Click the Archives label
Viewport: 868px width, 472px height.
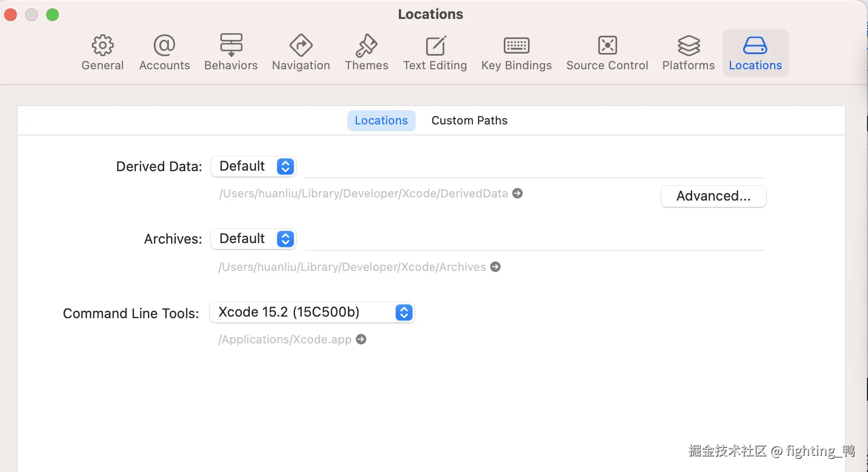[x=173, y=239]
